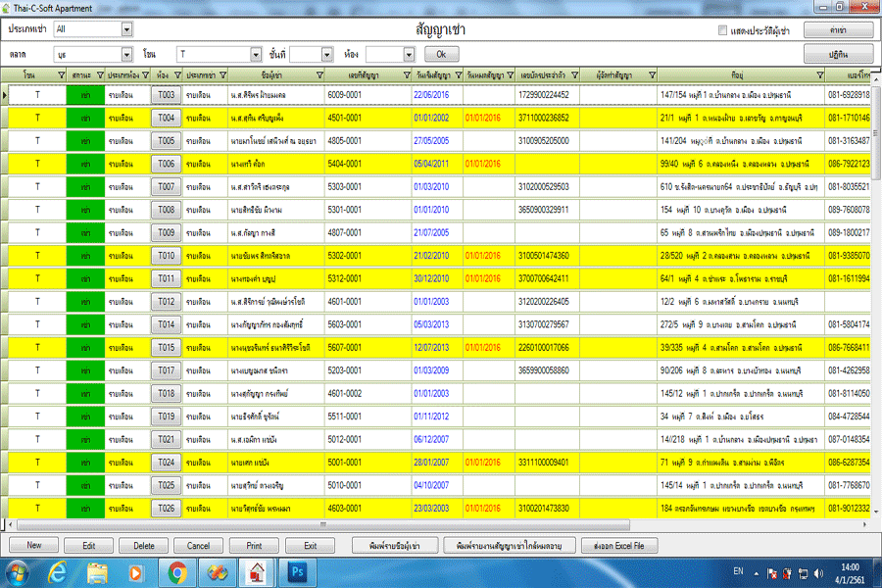Open the โซน dropdown showing T

(x=256, y=54)
